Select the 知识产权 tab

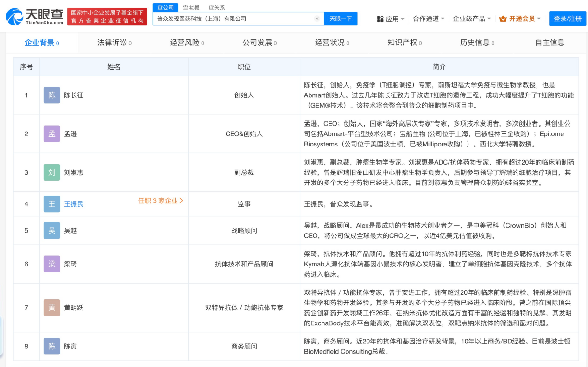tap(405, 43)
